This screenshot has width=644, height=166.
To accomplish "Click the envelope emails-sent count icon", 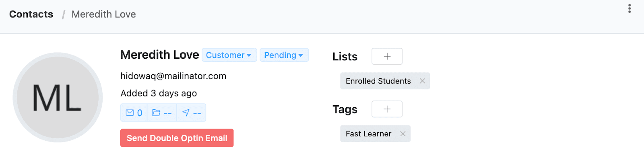I will [x=130, y=113].
